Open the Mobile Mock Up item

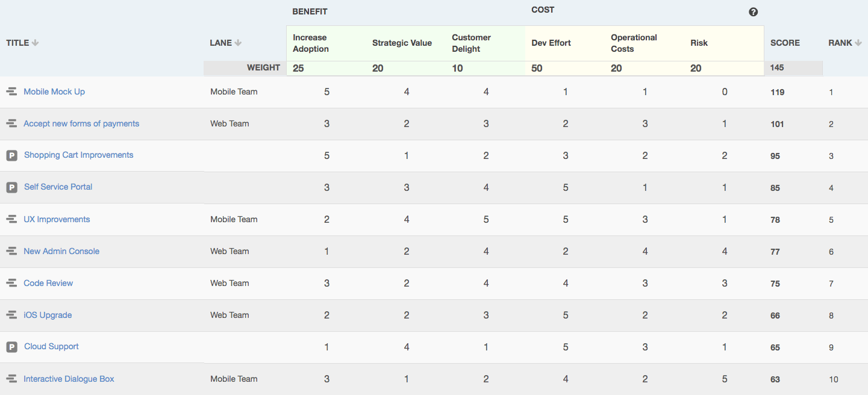[x=54, y=92]
